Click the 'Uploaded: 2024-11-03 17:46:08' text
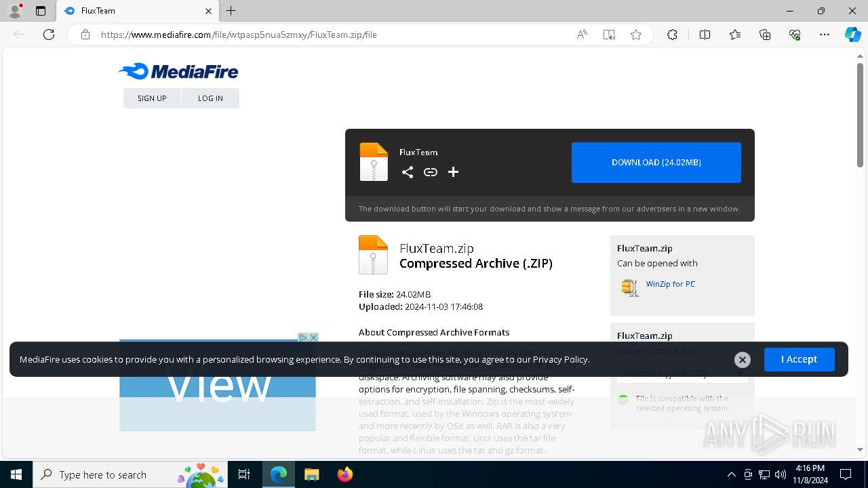 (421, 306)
